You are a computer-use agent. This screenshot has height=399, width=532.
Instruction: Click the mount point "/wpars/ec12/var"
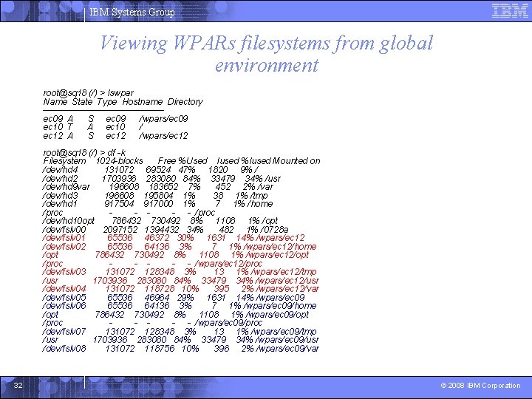point(287,289)
